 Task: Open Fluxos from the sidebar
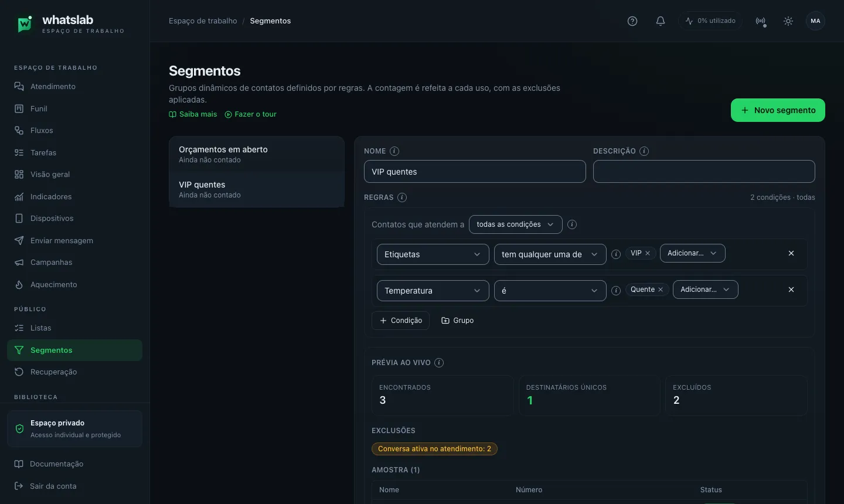click(x=74, y=131)
